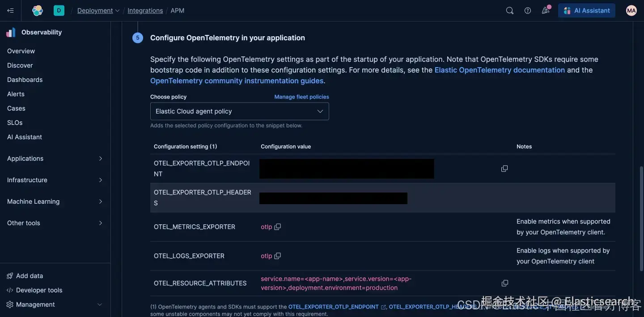Open the Choose policy dropdown

(239, 111)
